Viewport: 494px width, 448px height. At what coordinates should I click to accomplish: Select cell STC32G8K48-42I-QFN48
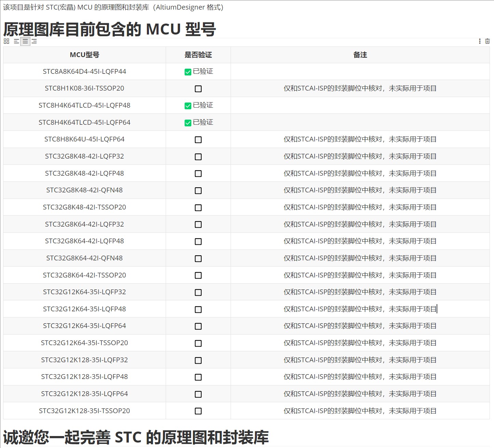84,190
